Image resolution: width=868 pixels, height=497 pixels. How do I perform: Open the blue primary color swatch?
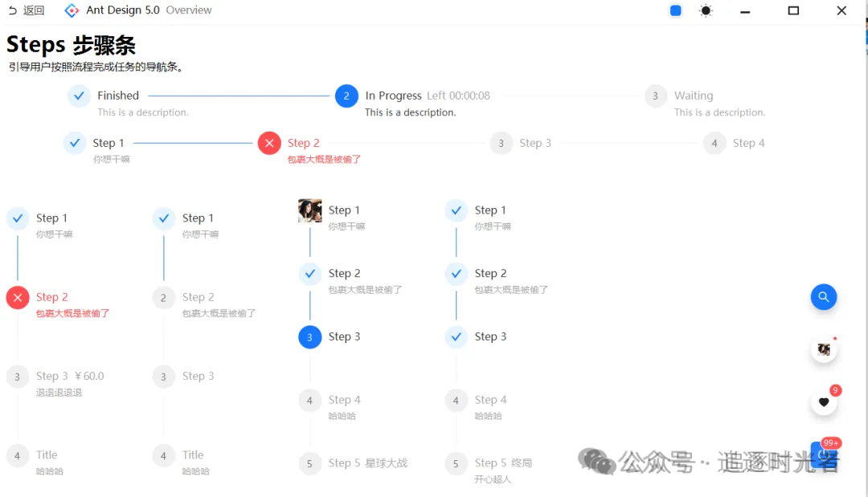[x=675, y=10]
